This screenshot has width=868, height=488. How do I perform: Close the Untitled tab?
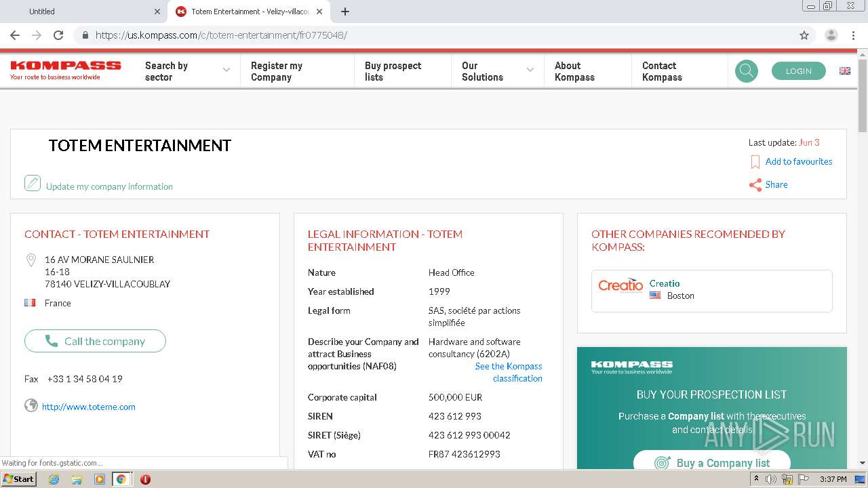pos(157,12)
